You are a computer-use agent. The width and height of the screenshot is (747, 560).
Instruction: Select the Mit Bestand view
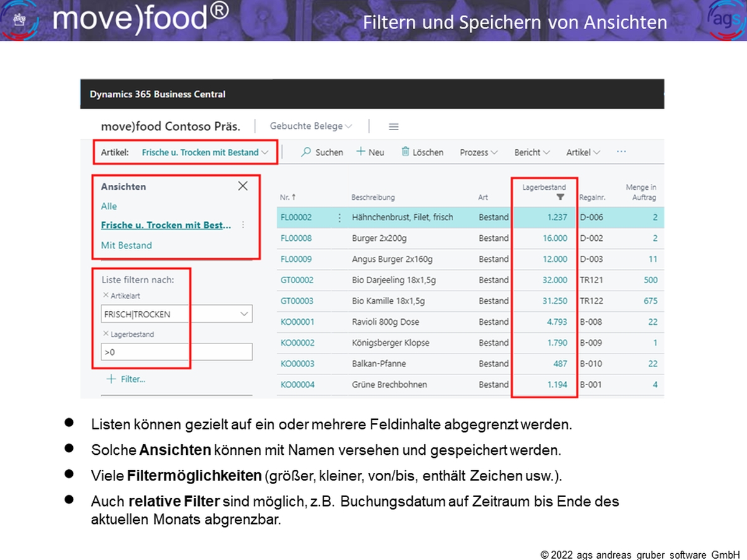point(126,245)
